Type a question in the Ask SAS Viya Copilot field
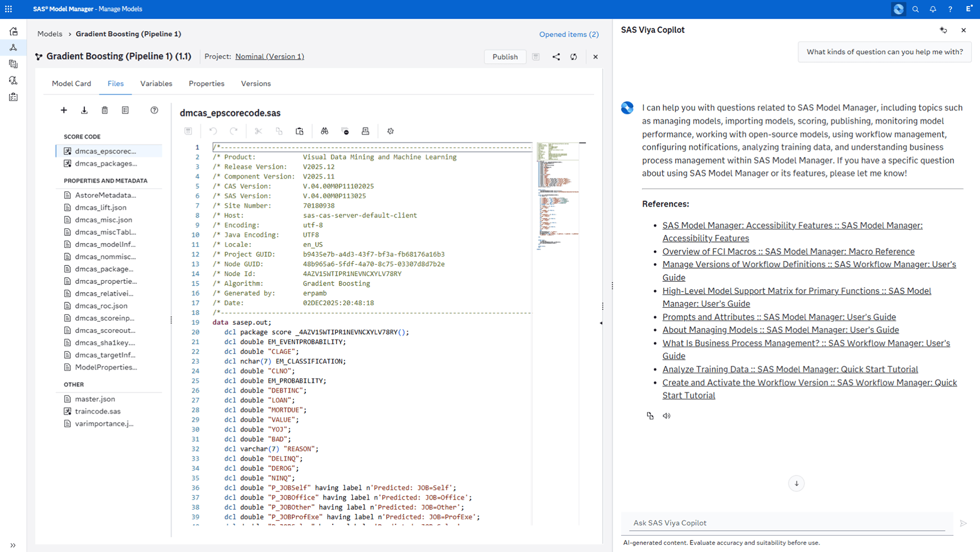Viewport: 980px width, 552px height. (x=784, y=523)
